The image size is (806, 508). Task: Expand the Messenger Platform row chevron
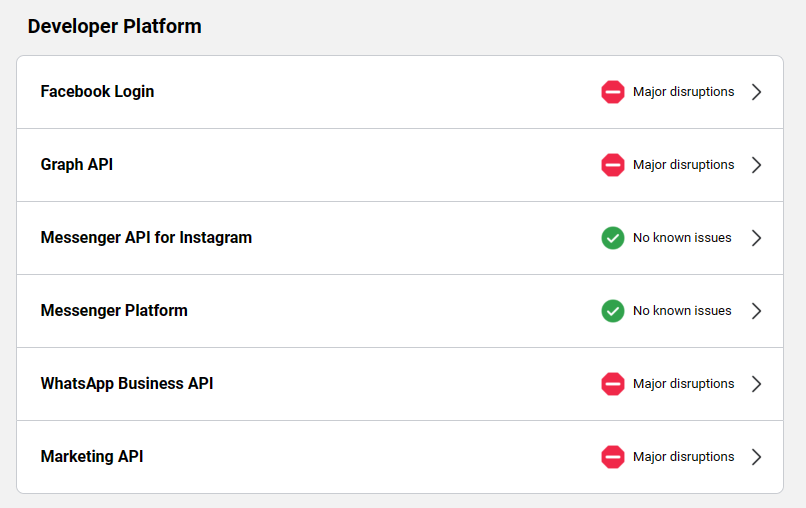pos(756,311)
